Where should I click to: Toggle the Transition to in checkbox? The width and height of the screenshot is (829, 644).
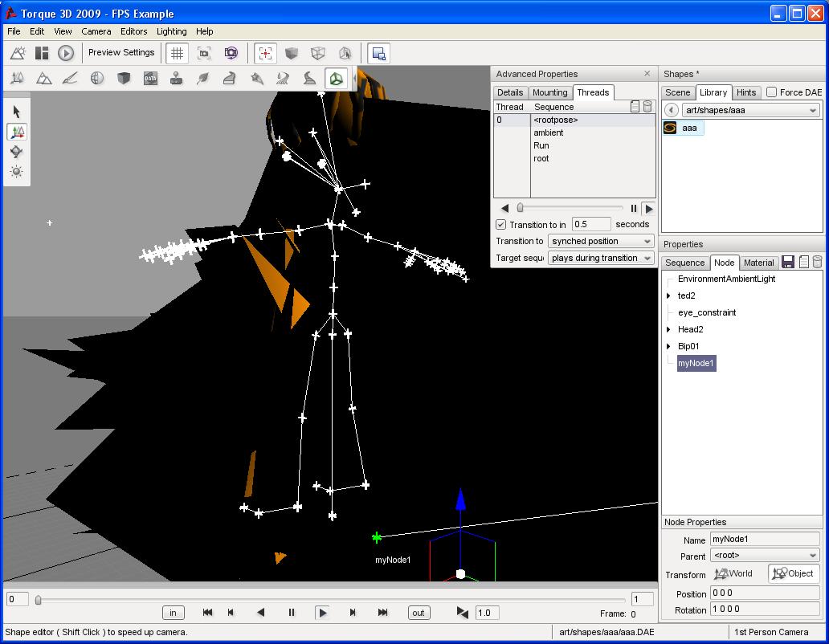(x=500, y=225)
